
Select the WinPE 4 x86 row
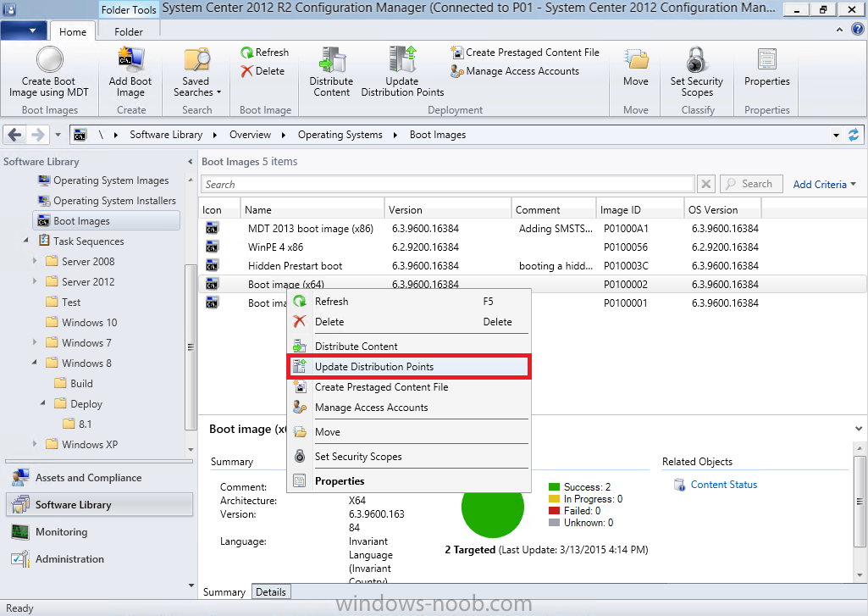[533, 247]
